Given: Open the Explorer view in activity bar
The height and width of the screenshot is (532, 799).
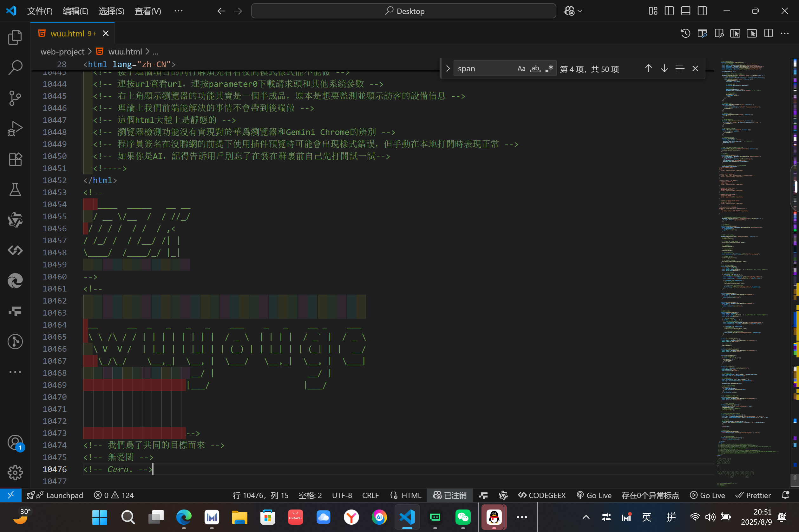Looking at the screenshot, I should click(x=15, y=37).
